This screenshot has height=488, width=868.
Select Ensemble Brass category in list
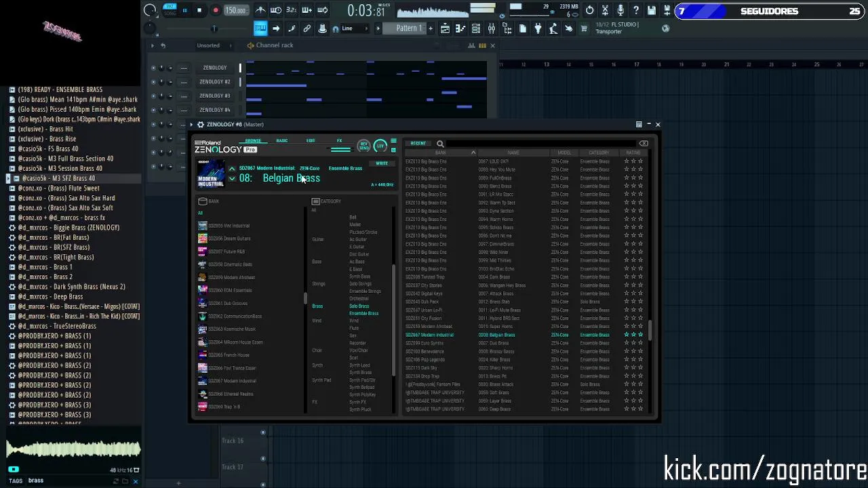point(363,313)
